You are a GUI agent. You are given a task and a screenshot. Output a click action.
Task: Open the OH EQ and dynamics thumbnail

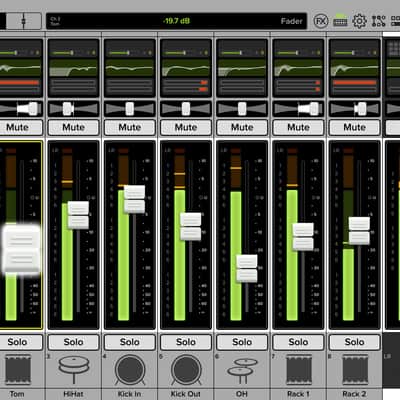pyautogui.click(x=242, y=68)
